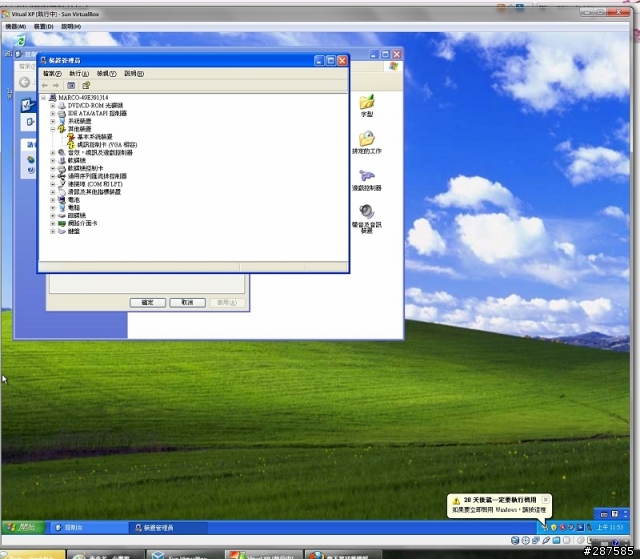Expand the 連接埠 (COM 和 LPT) node
This screenshot has width=640, height=559.
coord(52,184)
